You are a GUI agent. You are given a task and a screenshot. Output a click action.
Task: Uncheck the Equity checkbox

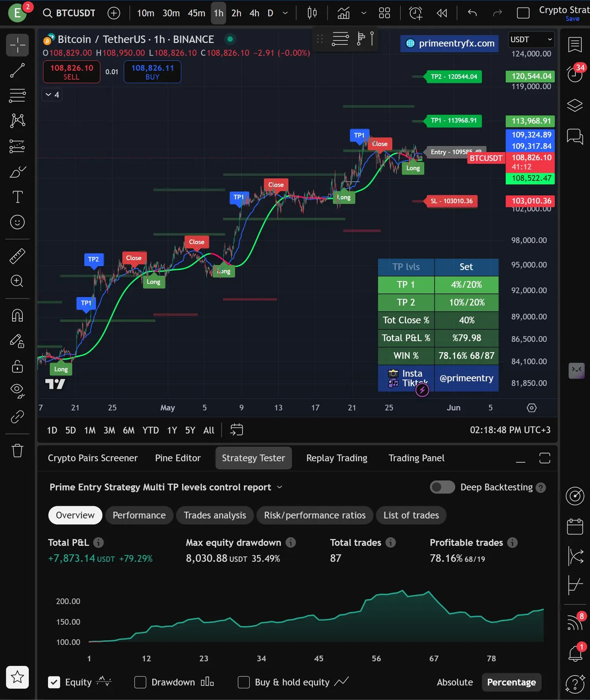click(x=54, y=682)
